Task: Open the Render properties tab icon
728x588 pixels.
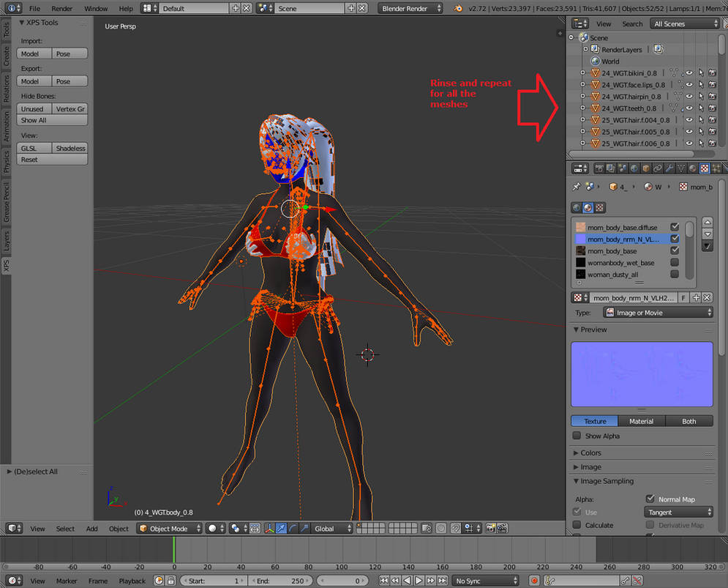Action: coord(599,168)
